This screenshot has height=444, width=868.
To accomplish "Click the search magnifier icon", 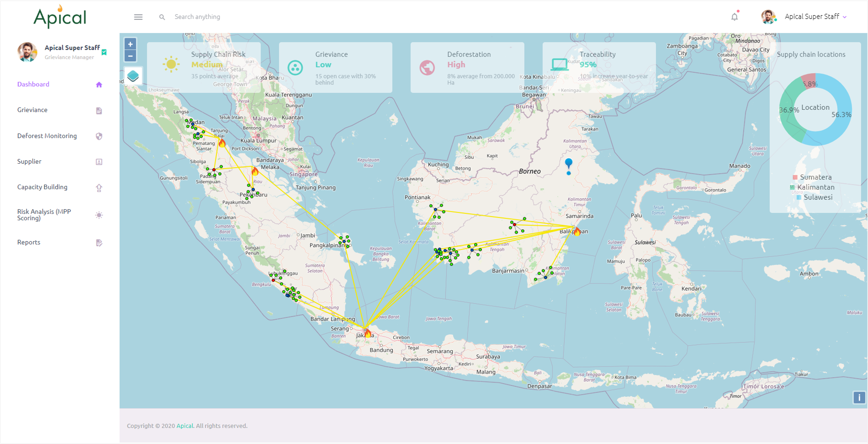I will (x=162, y=17).
